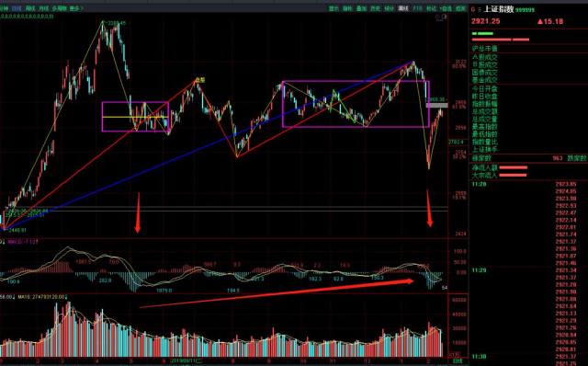Image resolution: width=588 pixels, height=366 pixels.
Task: Click the 上证指数 index title
Action: pyautogui.click(x=498, y=9)
